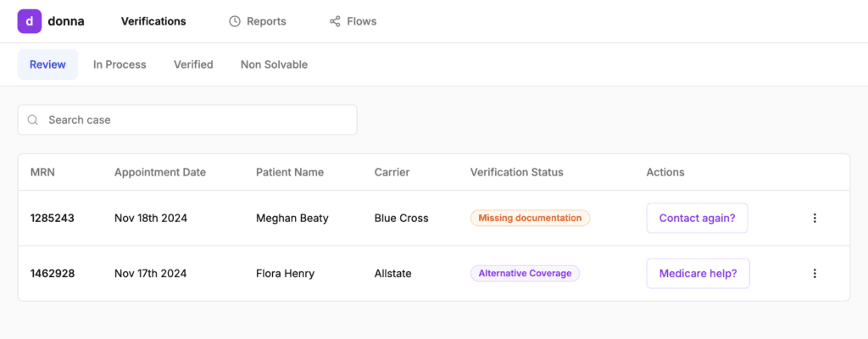Open the Verifications section
This screenshot has height=339, width=868.
(x=153, y=21)
